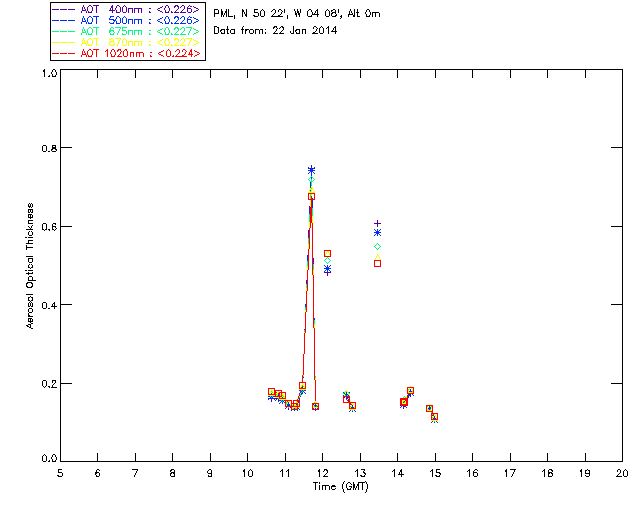Click the x-axis tick label 8

(x=173, y=474)
